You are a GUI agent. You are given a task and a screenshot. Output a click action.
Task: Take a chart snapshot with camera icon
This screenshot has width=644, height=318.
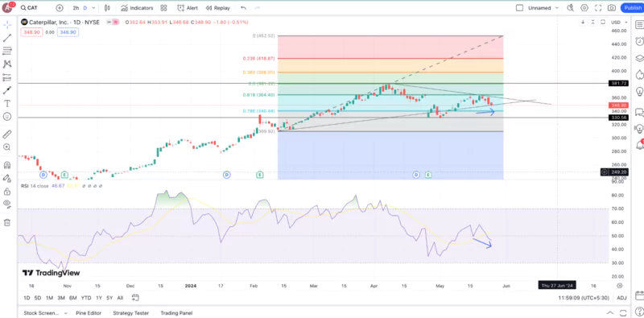pyautogui.click(x=612, y=8)
